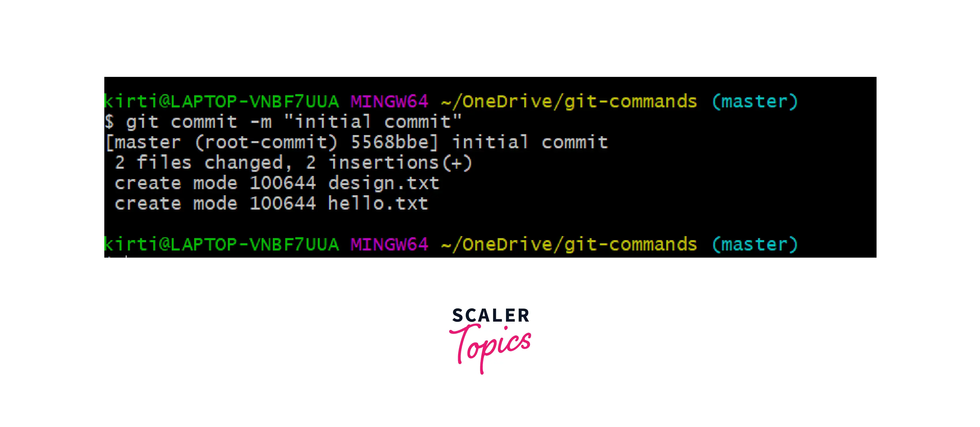Image resolution: width=980 pixels, height=427 pixels.
Task: Click the "insertions(+)" text
Action: 400,163
